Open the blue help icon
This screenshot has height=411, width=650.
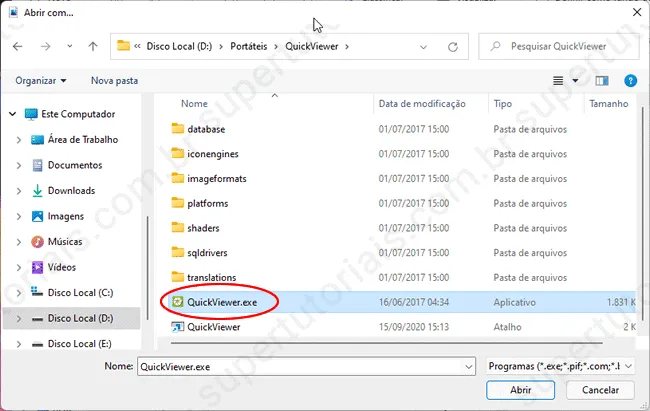[x=630, y=80]
